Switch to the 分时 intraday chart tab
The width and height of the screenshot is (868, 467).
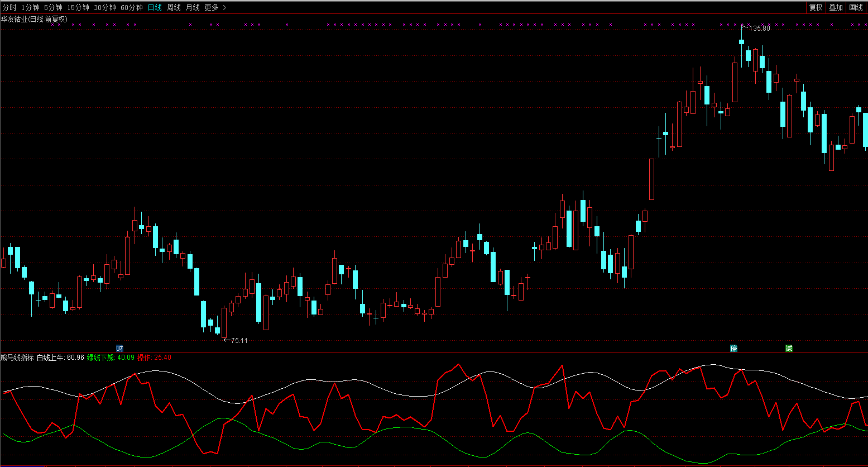click(10, 7)
